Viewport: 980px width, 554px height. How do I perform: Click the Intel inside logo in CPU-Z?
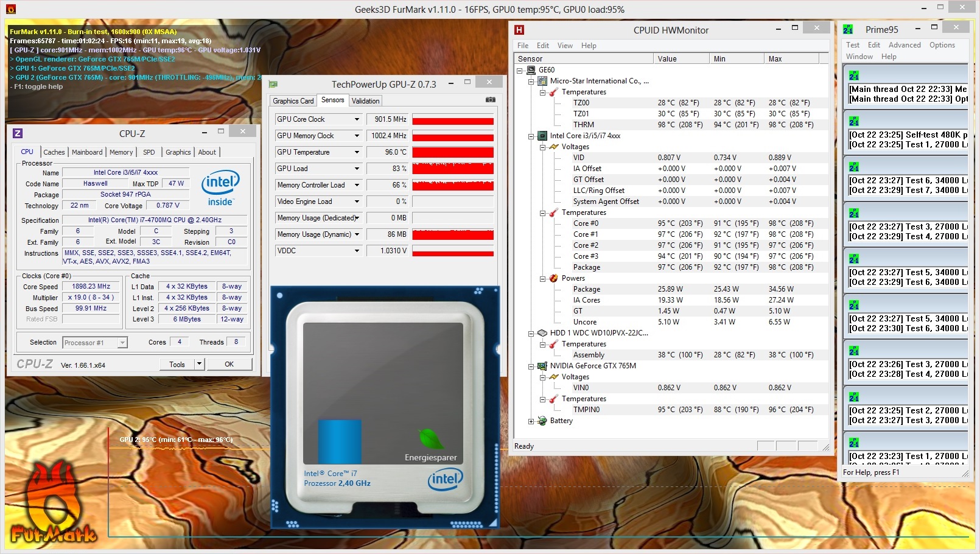[220, 188]
